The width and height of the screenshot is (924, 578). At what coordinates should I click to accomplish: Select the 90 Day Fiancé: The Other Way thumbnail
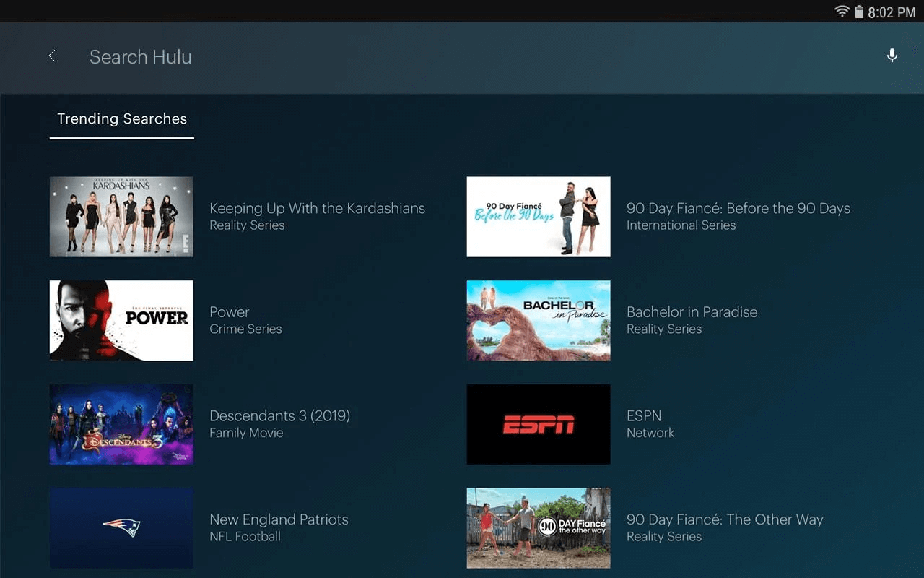(x=538, y=528)
